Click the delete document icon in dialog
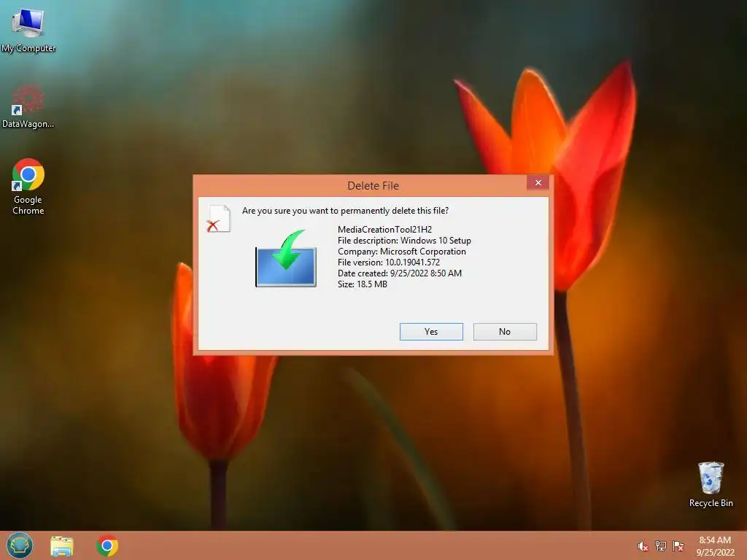Screen dimensions: 747x560 click(219, 219)
